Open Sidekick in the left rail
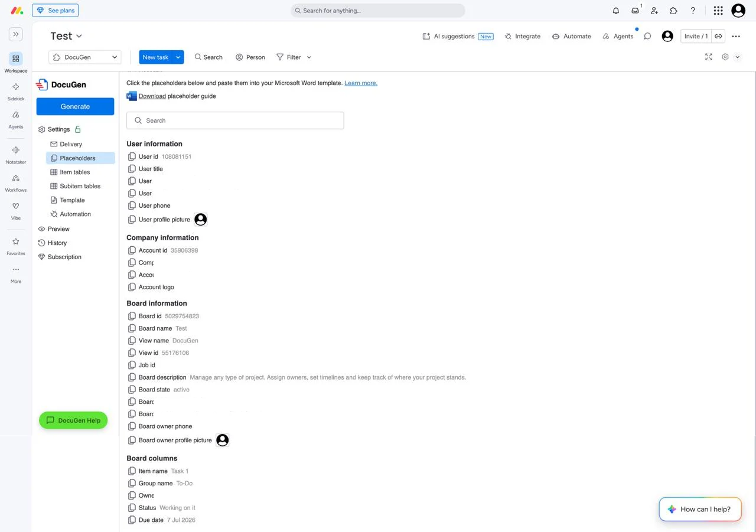 pyautogui.click(x=16, y=91)
